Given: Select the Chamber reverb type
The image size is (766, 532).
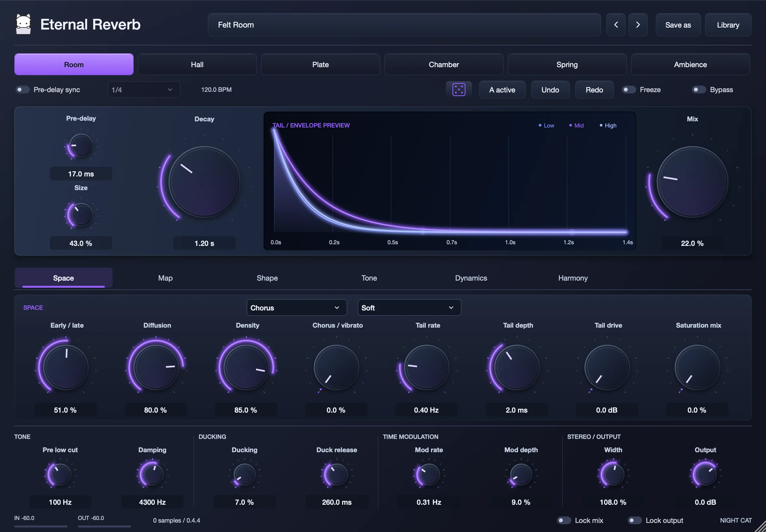Looking at the screenshot, I should point(444,64).
